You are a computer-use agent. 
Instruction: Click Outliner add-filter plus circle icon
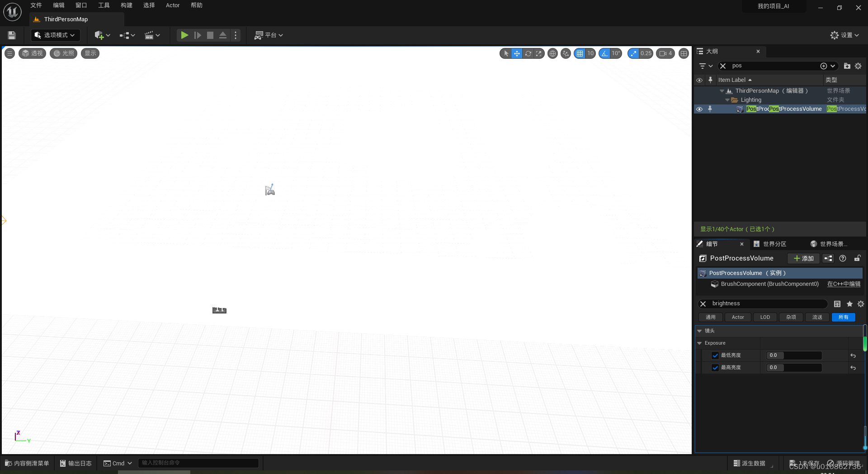[x=824, y=66]
